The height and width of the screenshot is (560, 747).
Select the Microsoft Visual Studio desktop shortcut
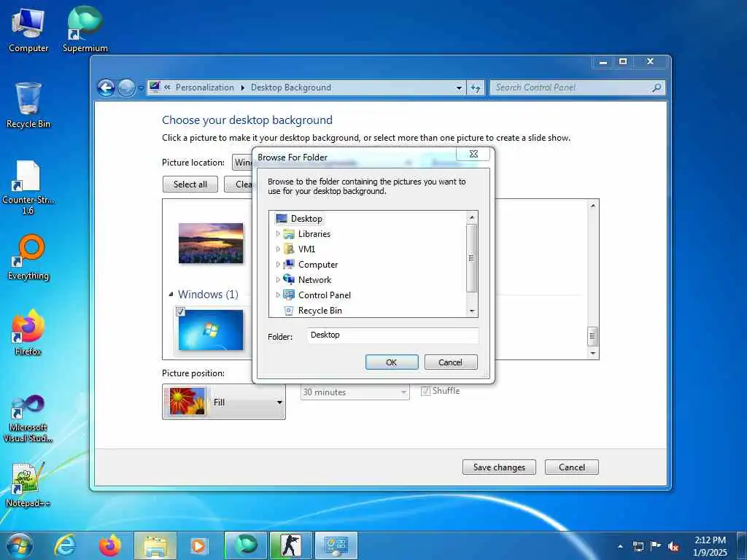point(28,419)
